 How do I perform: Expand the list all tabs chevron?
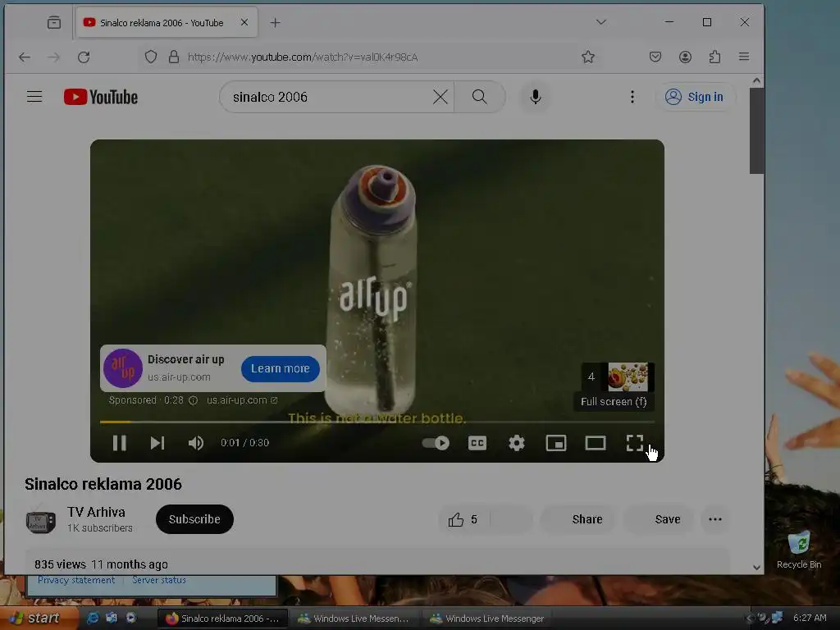coord(601,22)
